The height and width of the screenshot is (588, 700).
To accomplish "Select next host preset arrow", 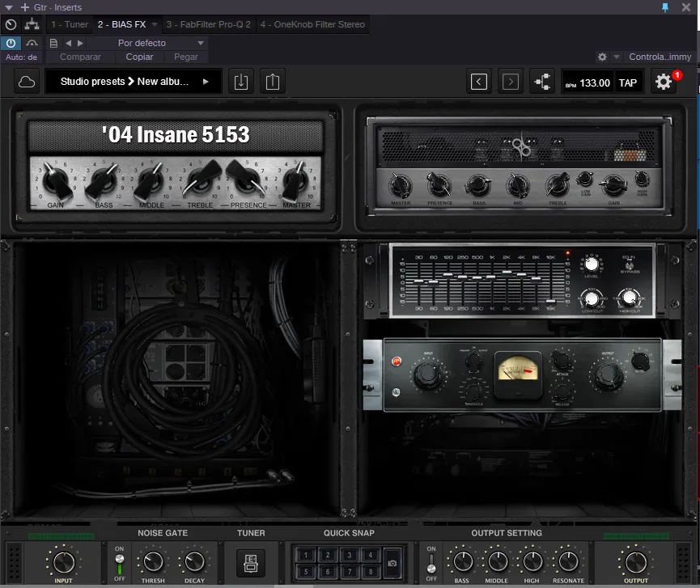I will point(80,44).
